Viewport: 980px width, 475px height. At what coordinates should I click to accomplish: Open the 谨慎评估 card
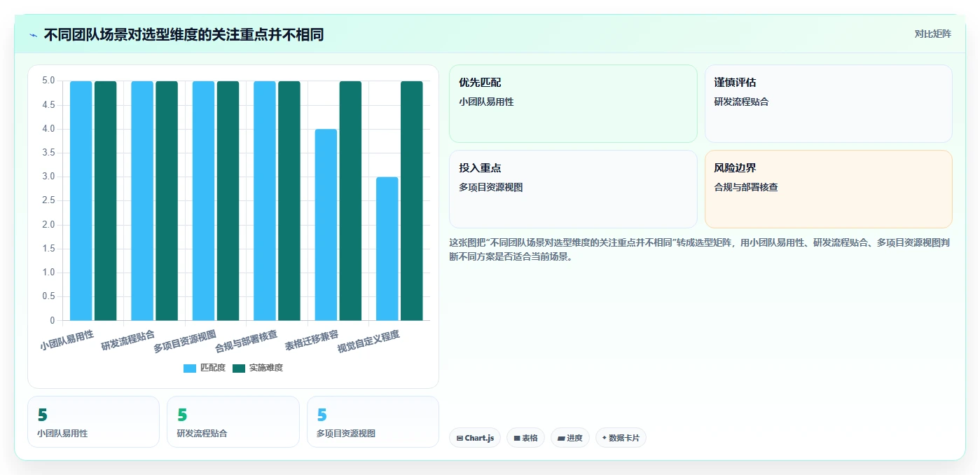828,104
